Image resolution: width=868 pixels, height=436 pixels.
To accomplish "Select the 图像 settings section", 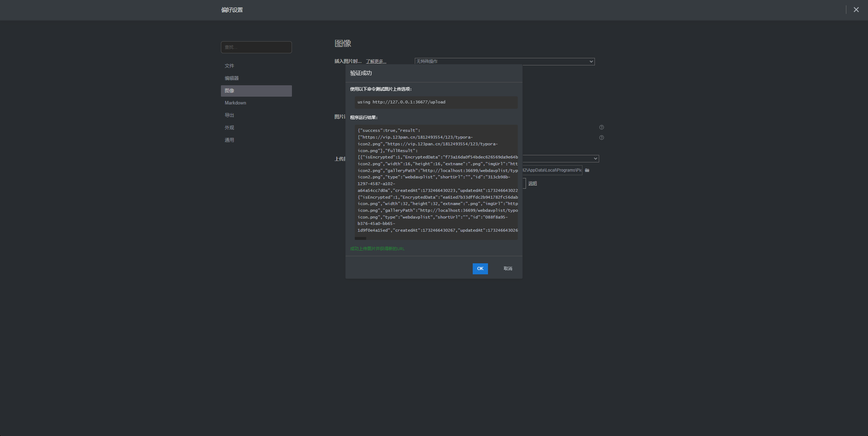I will click(x=256, y=91).
